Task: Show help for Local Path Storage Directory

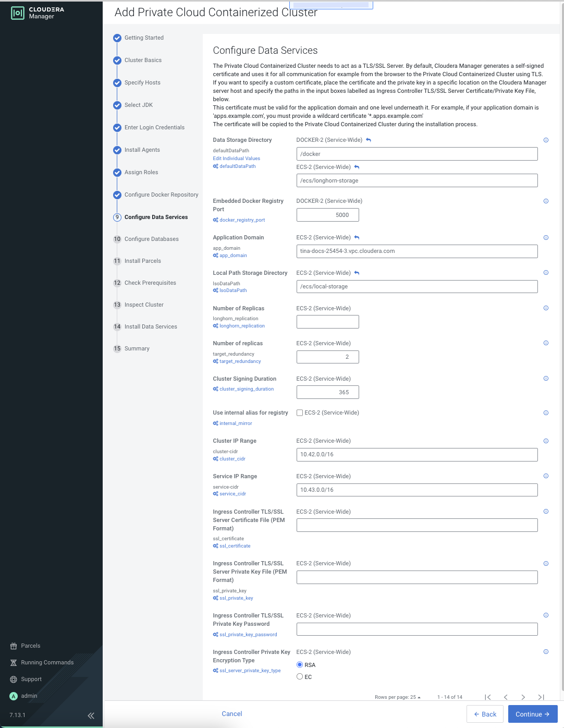Action: point(546,272)
